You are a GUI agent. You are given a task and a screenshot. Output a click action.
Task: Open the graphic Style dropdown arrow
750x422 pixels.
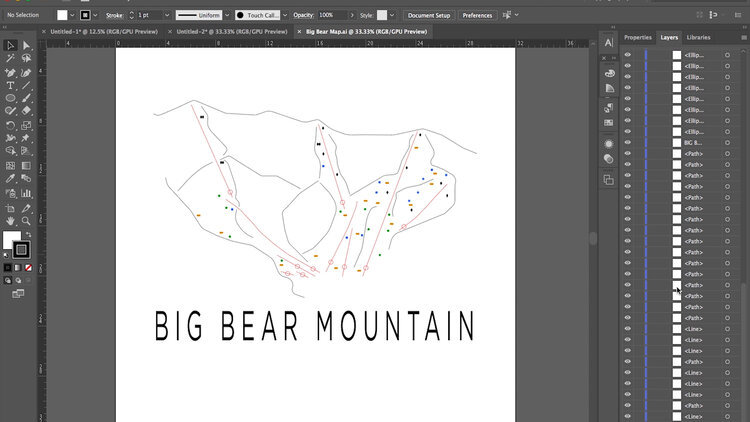click(x=392, y=15)
